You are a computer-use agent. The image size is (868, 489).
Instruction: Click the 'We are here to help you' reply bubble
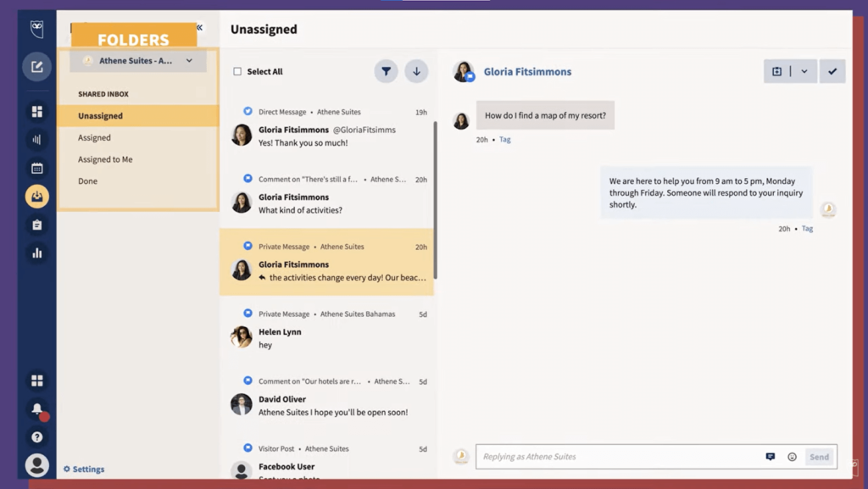706,192
